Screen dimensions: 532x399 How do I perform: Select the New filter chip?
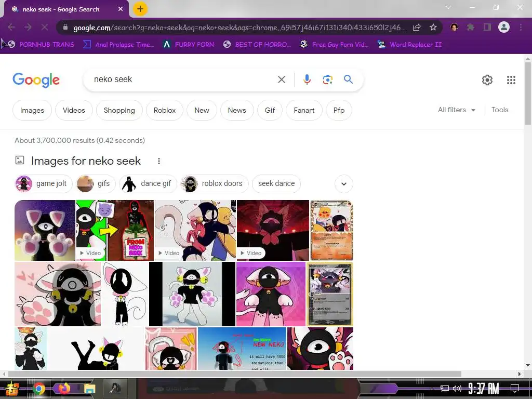point(202,110)
